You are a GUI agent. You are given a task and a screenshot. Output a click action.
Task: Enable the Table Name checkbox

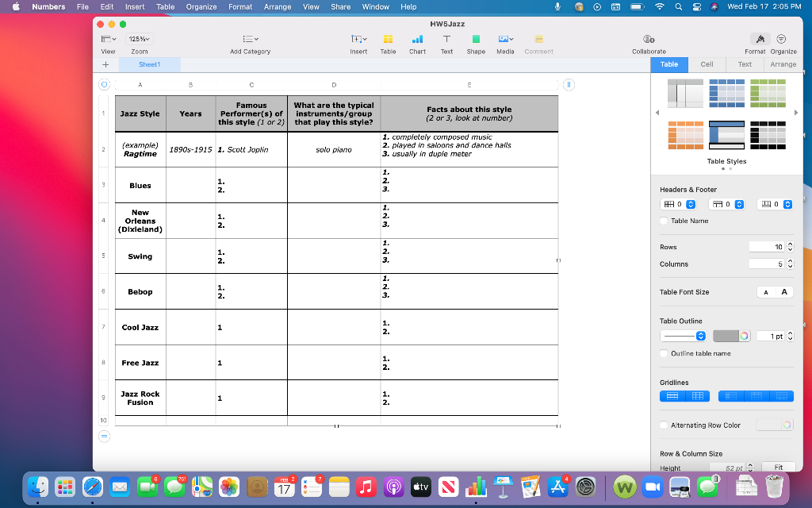point(664,221)
